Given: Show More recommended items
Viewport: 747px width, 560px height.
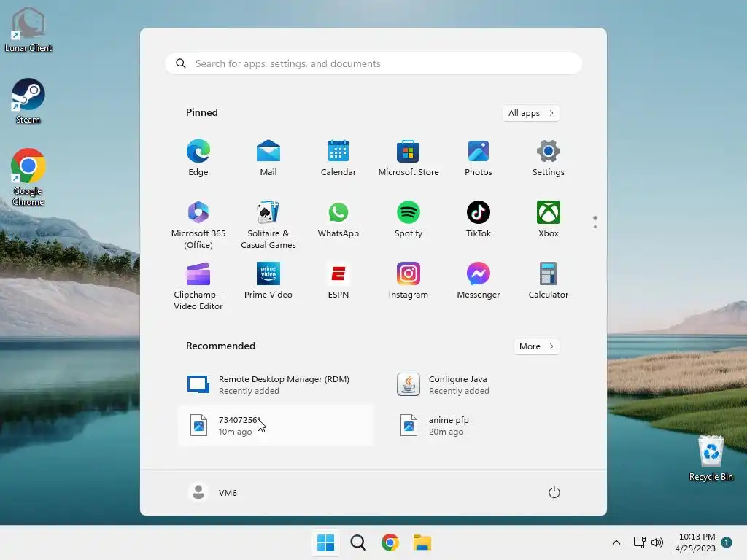Looking at the screenshot, I should tap(536, 346).
